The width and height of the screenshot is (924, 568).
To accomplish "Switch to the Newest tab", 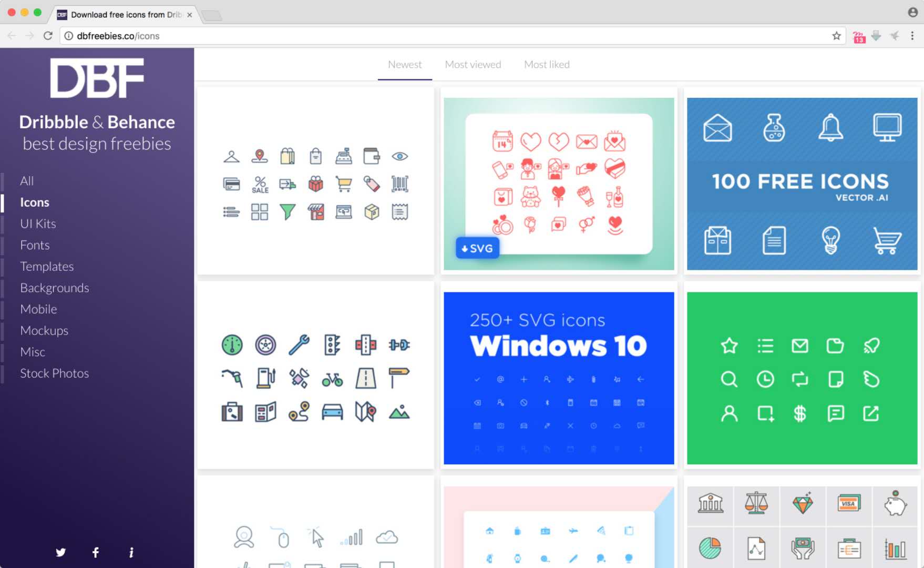I will tap(405, 65).
